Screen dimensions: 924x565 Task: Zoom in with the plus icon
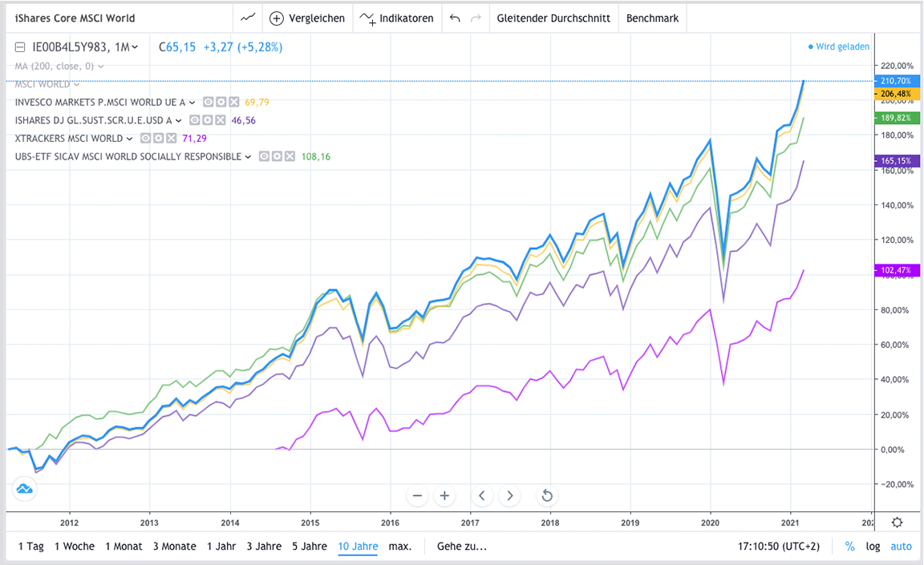pos(444,495)
